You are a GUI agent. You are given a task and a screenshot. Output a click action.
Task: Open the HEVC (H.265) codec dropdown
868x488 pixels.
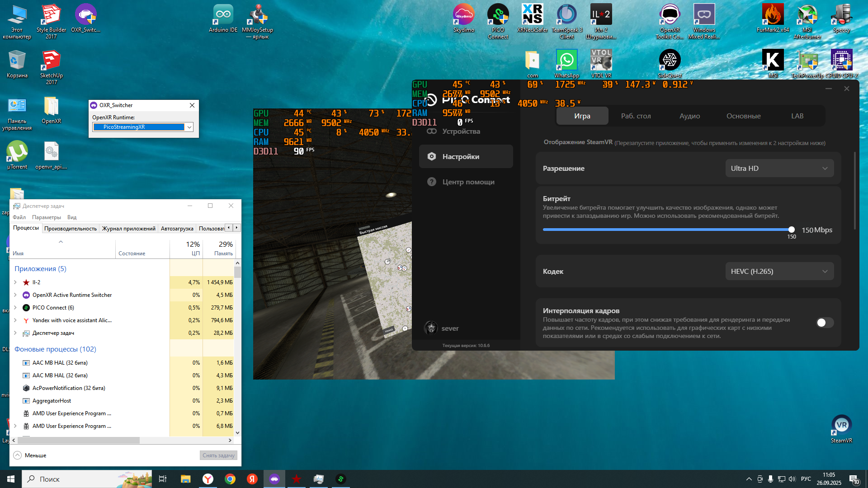pyautogui.click(x=779, y=271)
